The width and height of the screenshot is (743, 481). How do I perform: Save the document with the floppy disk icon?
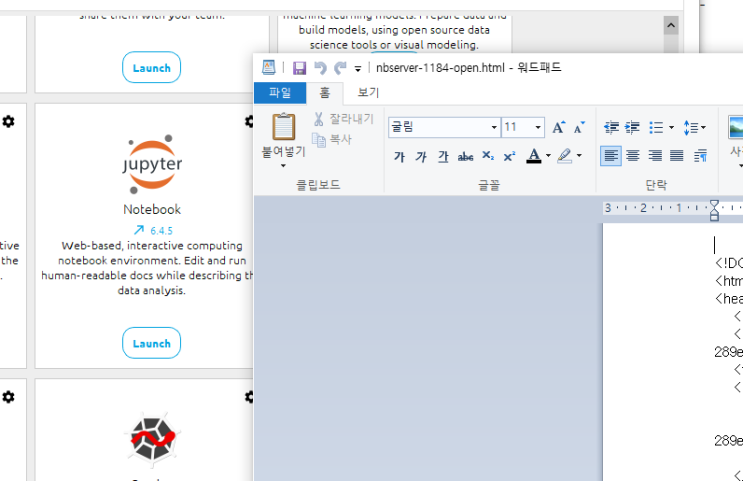[x=299, y=68]
